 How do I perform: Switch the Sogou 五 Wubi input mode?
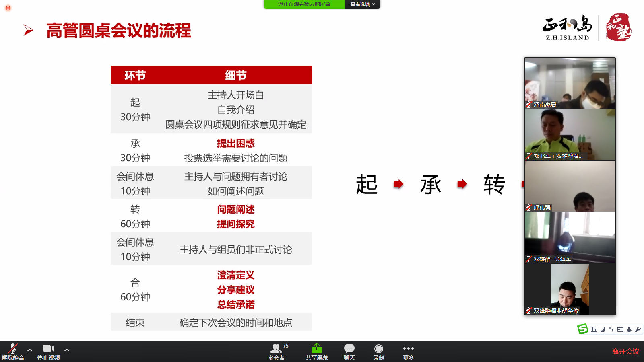point(594,329)
